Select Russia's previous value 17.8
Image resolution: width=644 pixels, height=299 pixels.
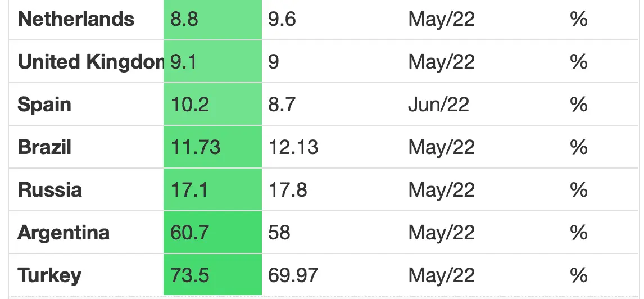[288, 190]
